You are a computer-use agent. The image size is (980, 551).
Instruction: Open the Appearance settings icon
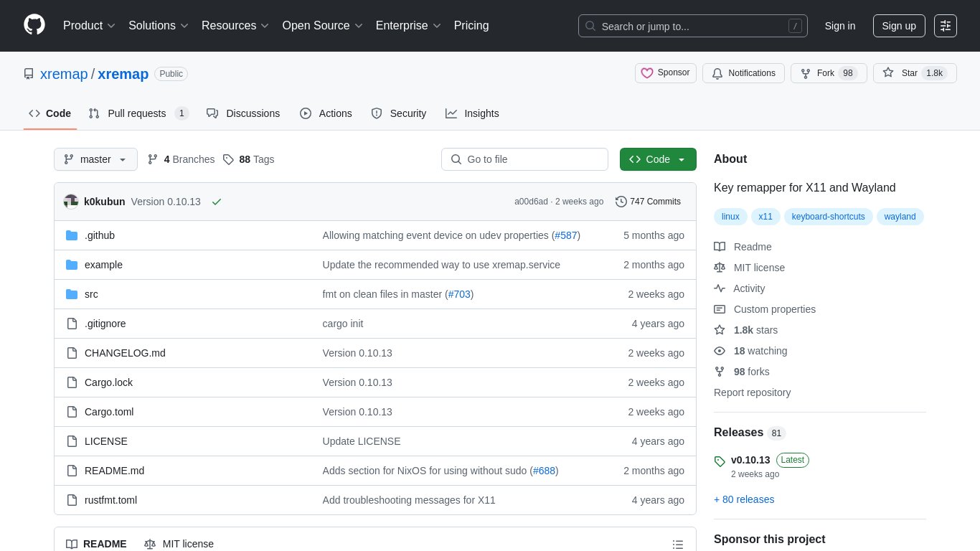point(946,26)
